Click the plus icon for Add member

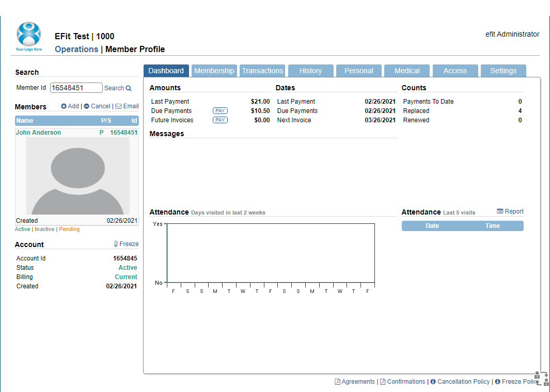64,106
